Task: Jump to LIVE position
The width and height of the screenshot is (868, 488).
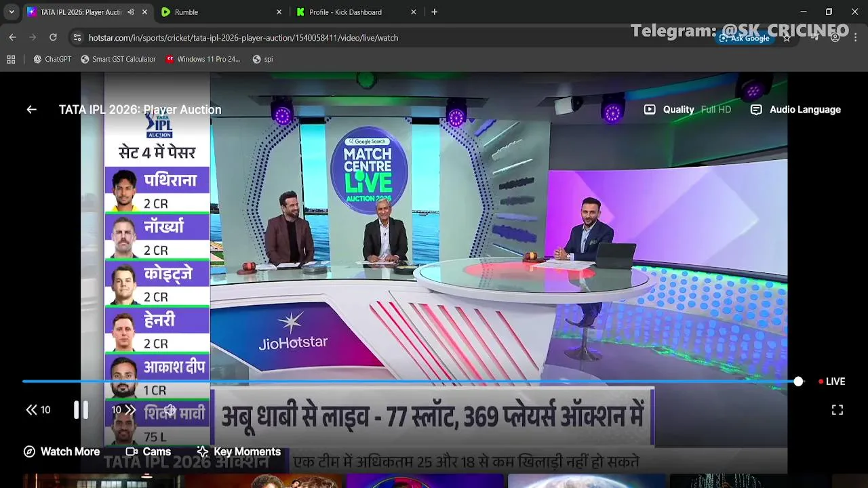Action: coord(831,382)
